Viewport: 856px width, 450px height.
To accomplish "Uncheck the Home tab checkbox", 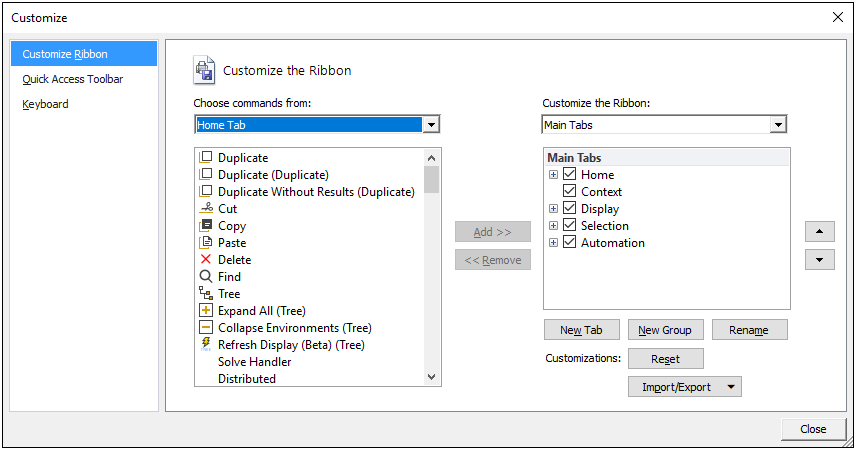I will click(570, 175).
